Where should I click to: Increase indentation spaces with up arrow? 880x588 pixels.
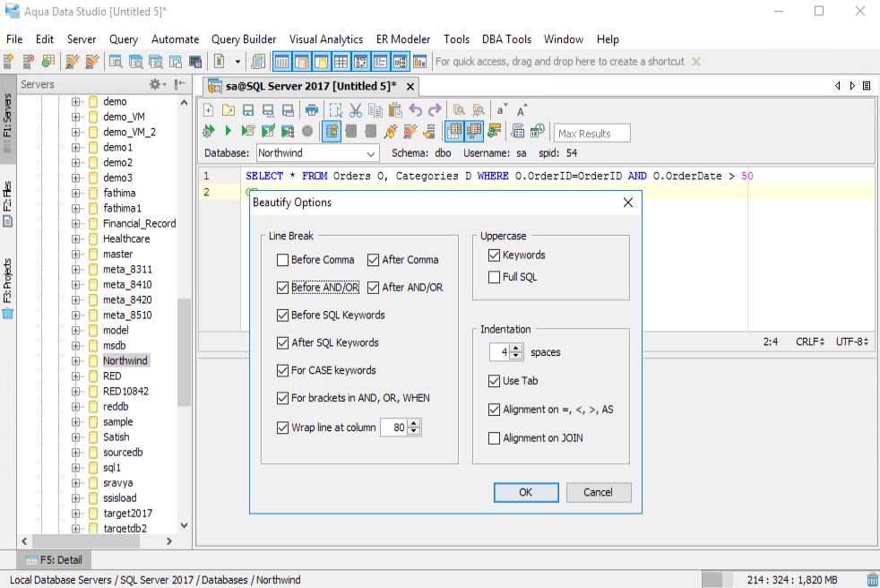tap(516, 348)
